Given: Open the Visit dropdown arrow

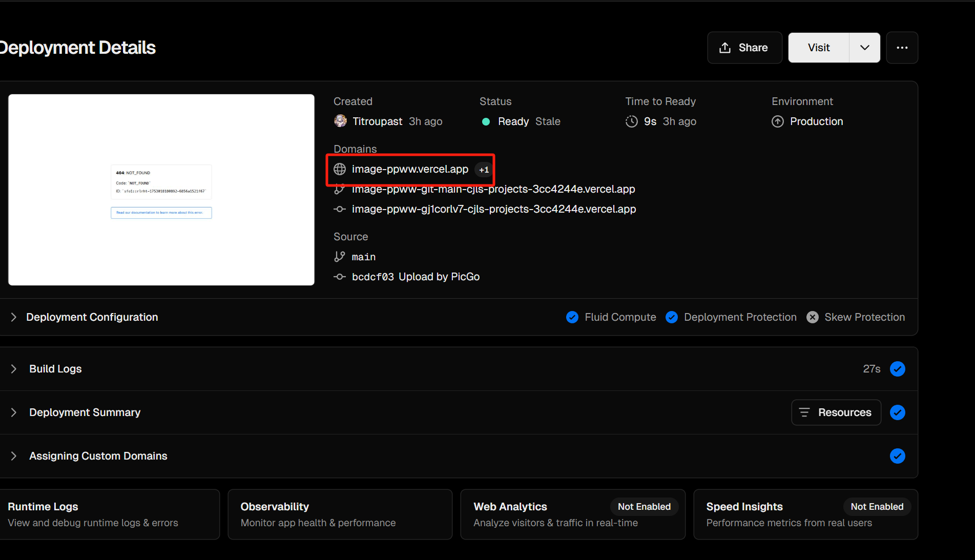Looking at the screenshot, I should 865,48.
